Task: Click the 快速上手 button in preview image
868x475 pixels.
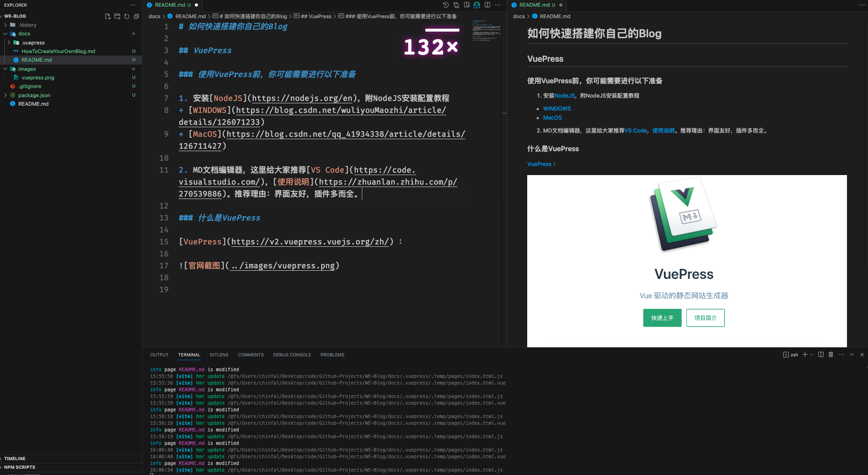Action: (x=662, y=318)
